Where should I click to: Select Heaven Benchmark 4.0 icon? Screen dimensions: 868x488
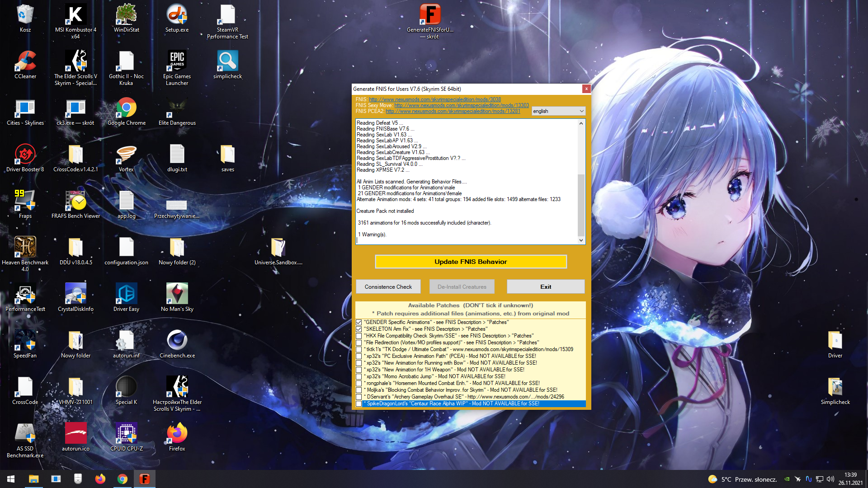(25, 254)
